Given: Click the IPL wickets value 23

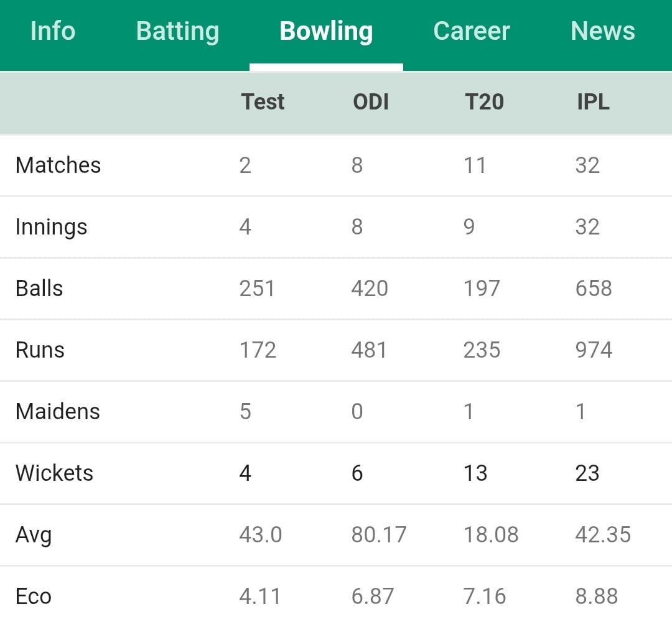Looking at the screenshot, I should point(587,473).
